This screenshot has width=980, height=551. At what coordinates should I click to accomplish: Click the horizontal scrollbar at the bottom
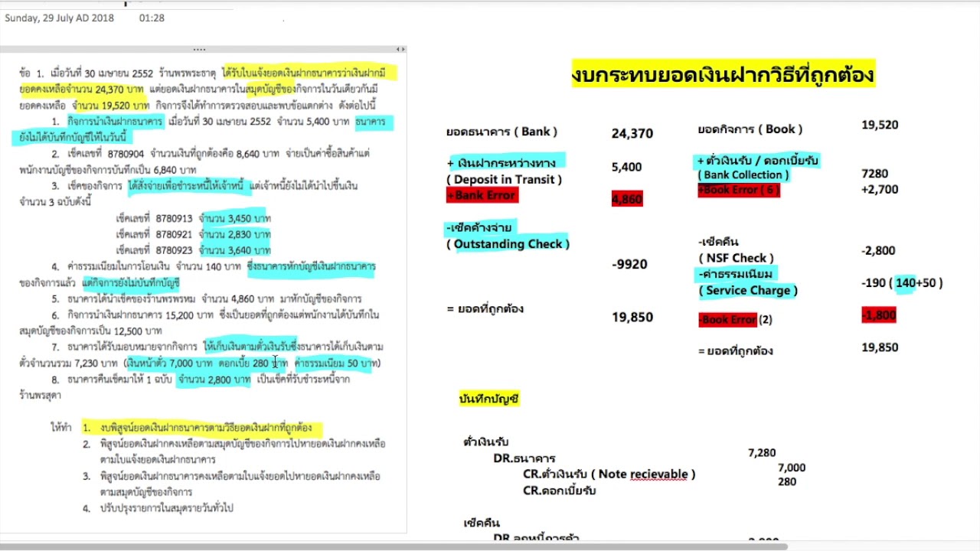(394, 546)
